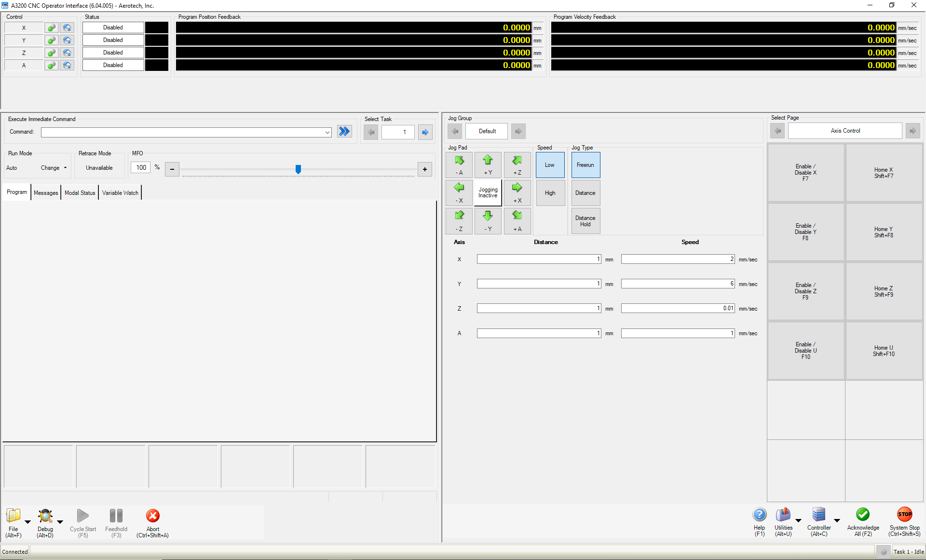Viewport: 926px width, 560px height.
Task: Click Cycle Start (F5)
Action: 83,523
